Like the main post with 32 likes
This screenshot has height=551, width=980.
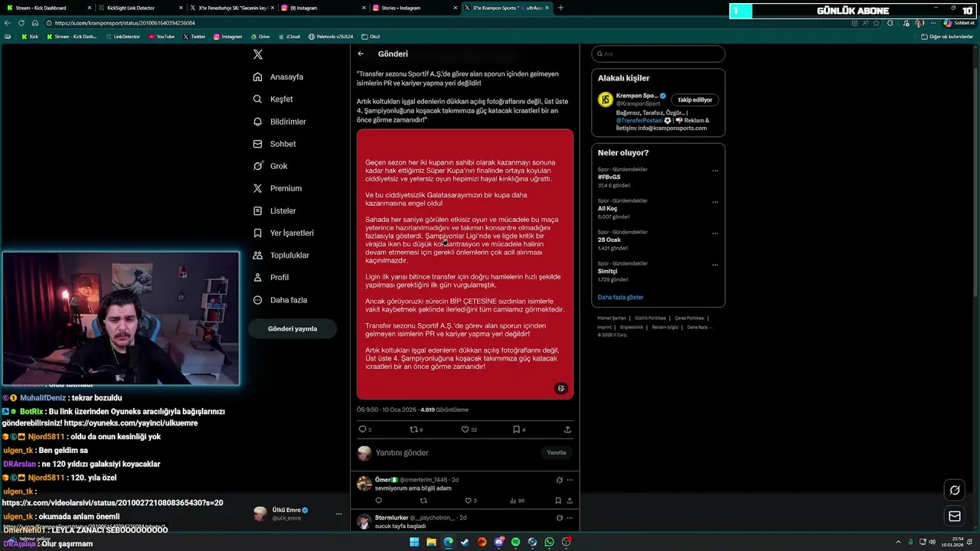pos(465,429)
